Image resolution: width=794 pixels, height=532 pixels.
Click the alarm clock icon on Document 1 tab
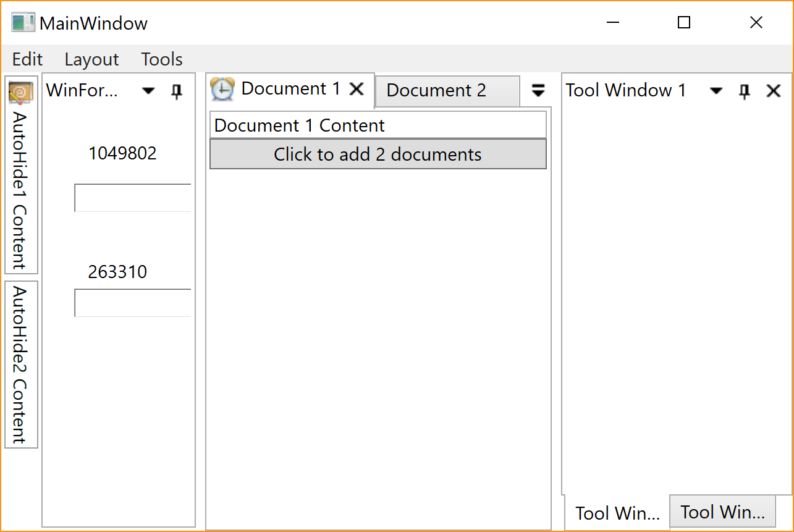tap(222, 90)
